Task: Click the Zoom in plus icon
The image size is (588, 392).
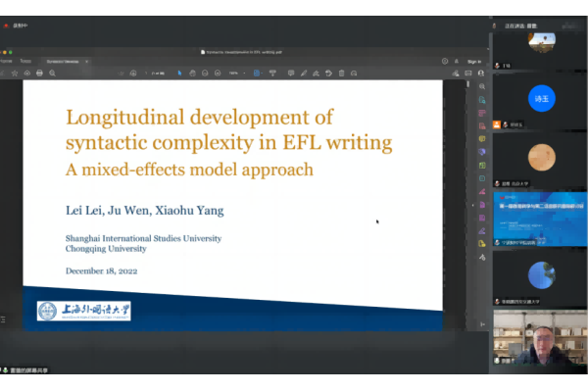Action: [218, 73]
